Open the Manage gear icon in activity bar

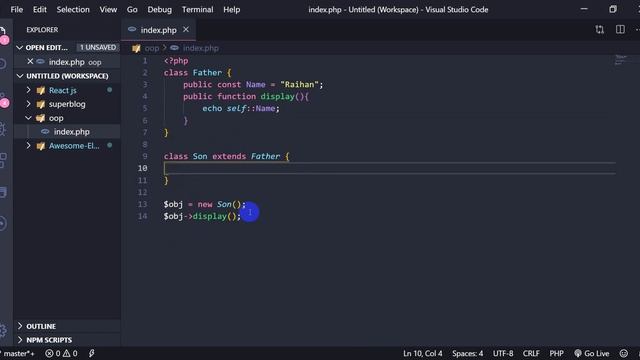3,330
